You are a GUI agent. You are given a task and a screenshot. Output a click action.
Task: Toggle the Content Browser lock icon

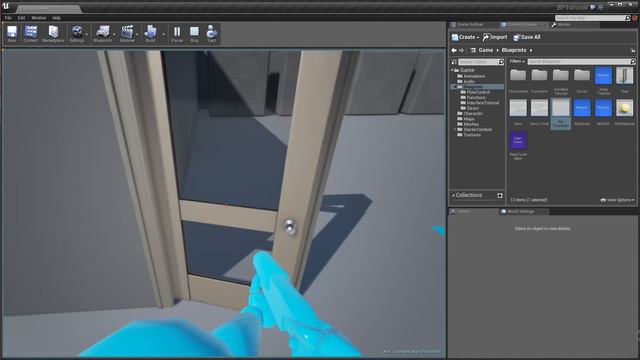coord(633,50)
